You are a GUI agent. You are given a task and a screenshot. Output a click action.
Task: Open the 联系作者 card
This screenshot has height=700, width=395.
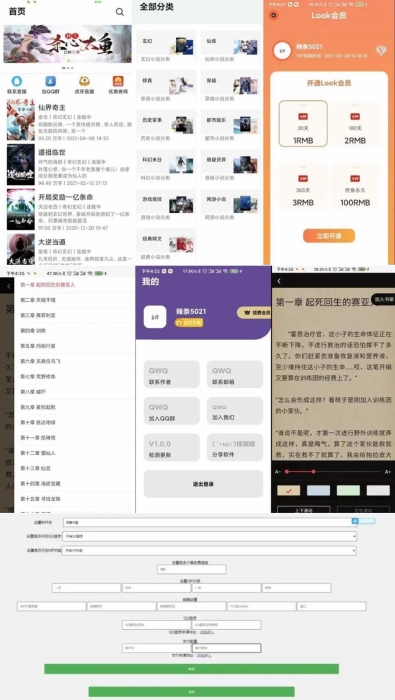171,375
